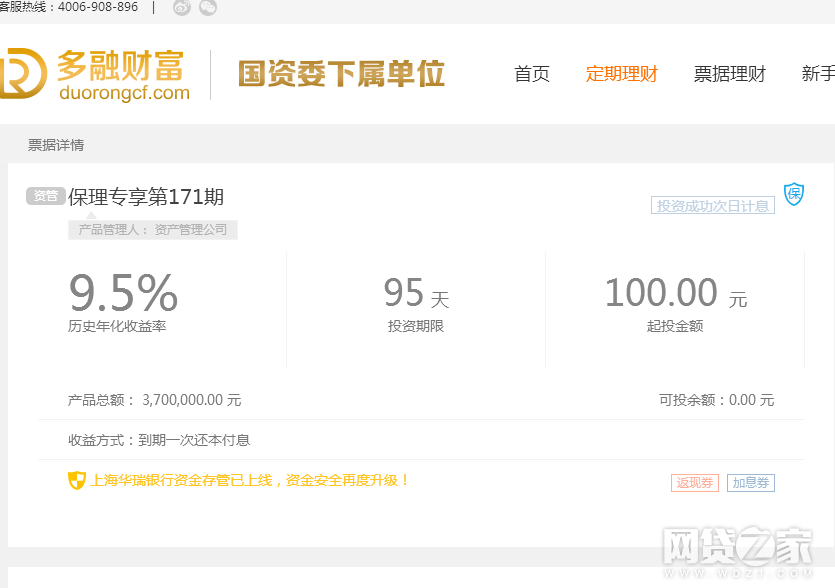Go to 首页 in navigation

pyautogui.click(x=531, y=74)
